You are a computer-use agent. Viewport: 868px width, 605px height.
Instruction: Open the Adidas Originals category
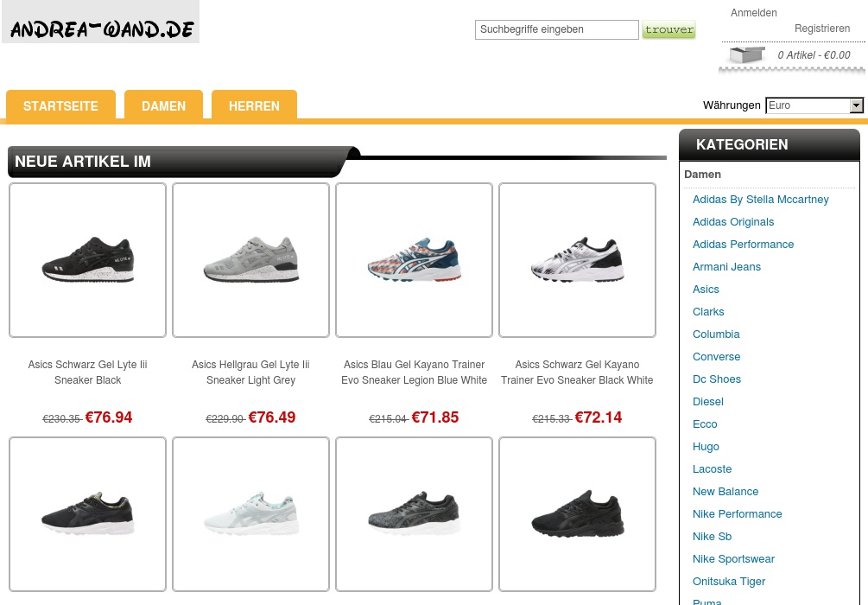pos(733,221)
